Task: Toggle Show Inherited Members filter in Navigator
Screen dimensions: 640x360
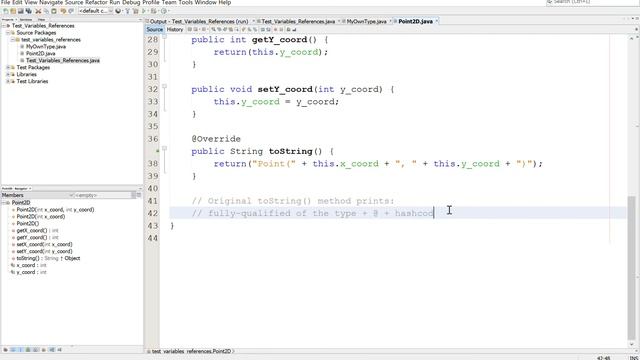Action: [5, 350]
